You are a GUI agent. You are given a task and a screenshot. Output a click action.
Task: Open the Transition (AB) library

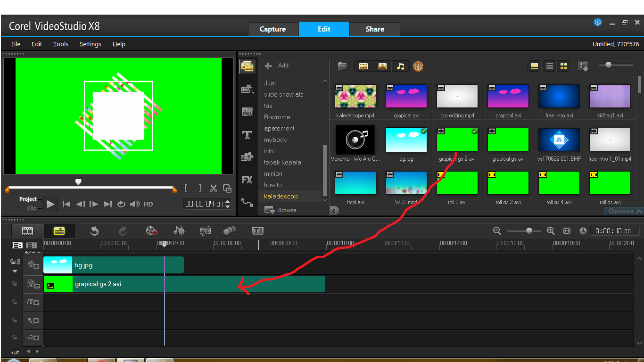point(248,112)
